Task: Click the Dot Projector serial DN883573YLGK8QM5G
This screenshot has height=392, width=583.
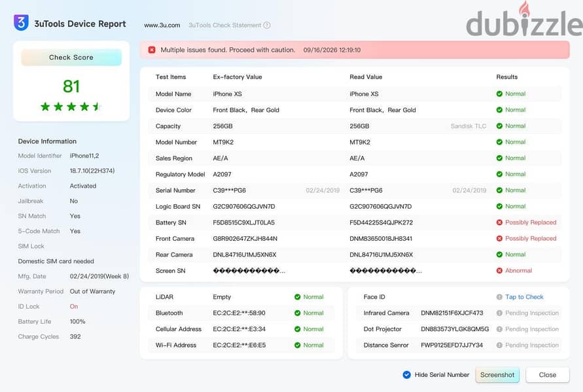Action: tap(455, 329)
